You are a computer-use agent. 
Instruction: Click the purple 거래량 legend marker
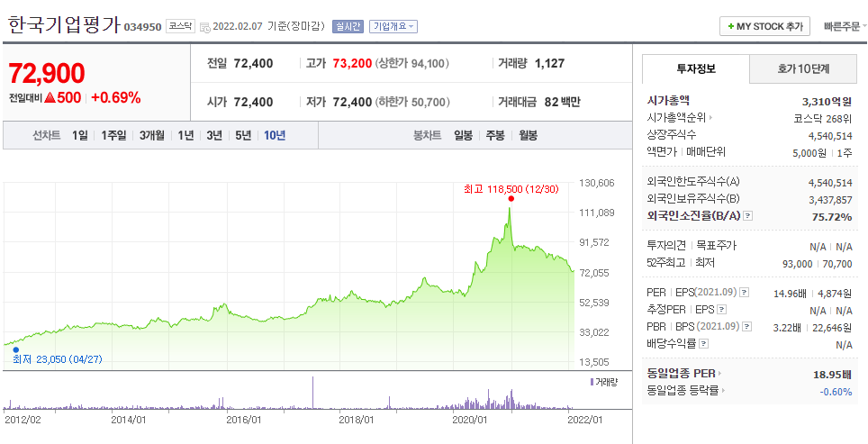point(592,382)
